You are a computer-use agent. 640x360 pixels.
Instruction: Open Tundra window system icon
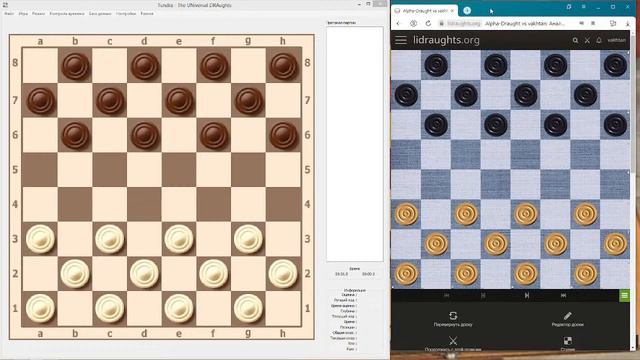coord(5,5)
